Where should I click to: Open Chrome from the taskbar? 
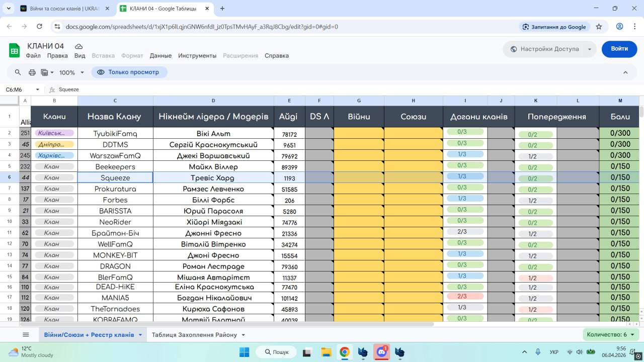pyautogui.click(x=345, y=352)
